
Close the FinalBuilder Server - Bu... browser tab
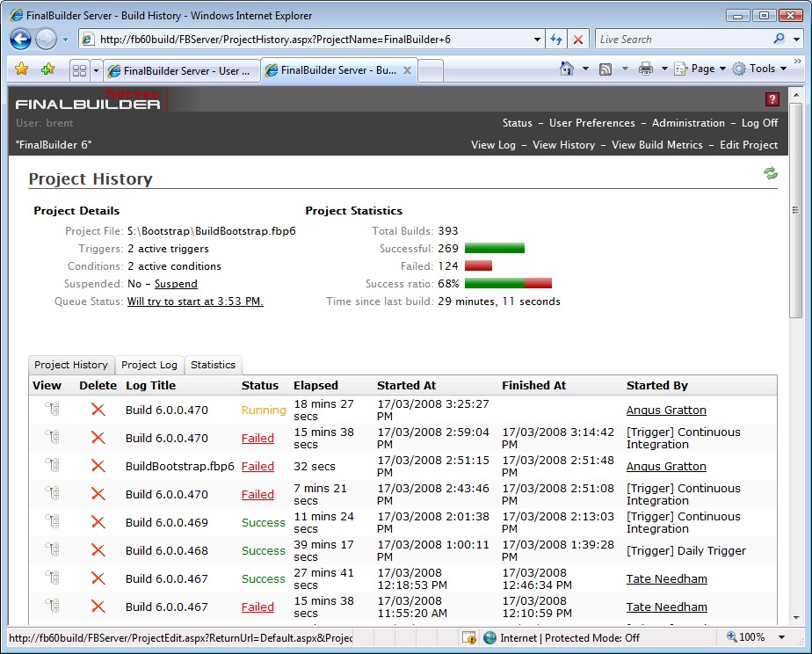pos(408,70)
